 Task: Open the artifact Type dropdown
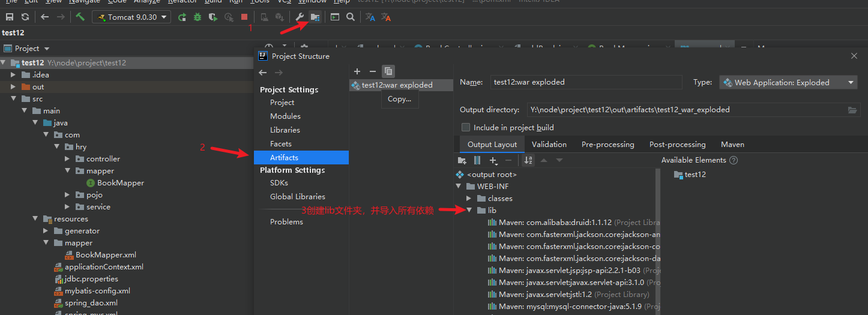[788, 83]
